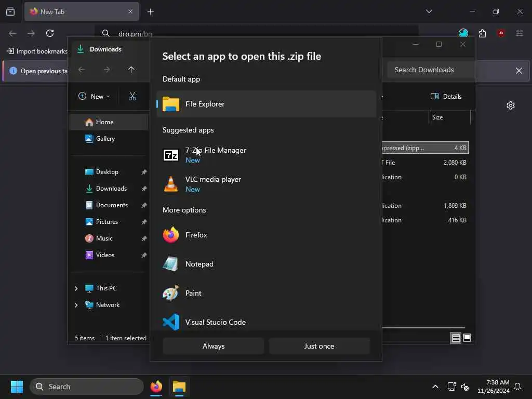Screen dimensions: 532x399
Task: Open Gallery in Explorer sidebar
Action: click(x=109, y=138)
